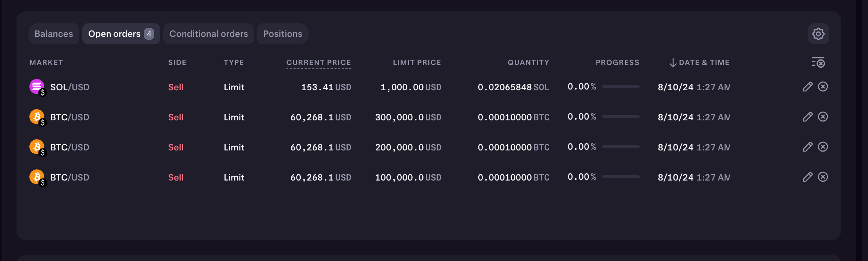Screen dimensions: 868x261
Task: Switch to the Balances tab
Action: click(54, 34)
